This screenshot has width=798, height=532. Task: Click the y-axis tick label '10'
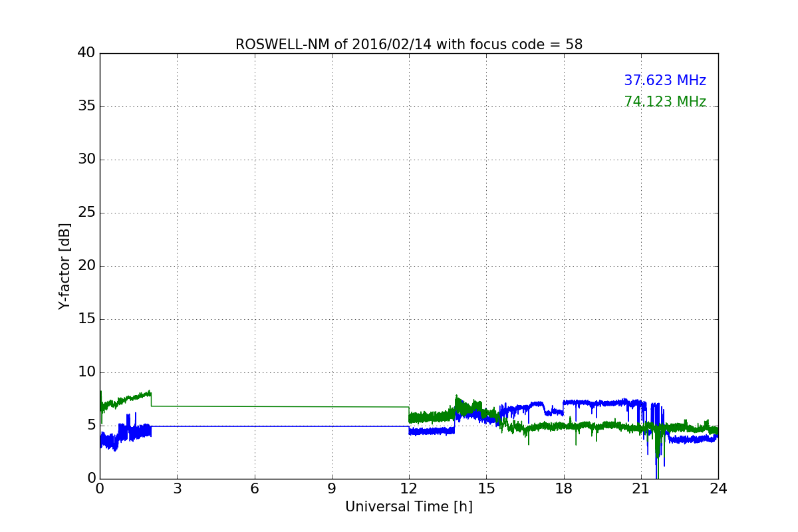(86, 372)
